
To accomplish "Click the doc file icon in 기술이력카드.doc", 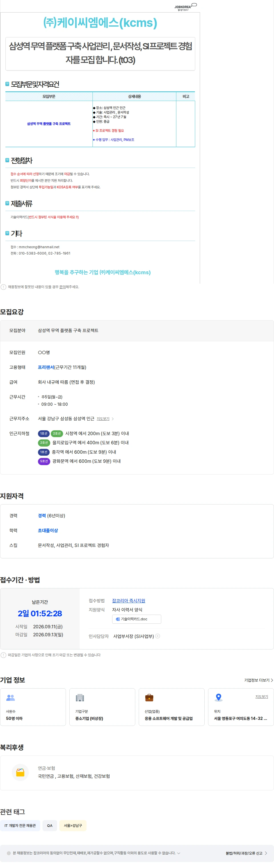I will 118,619.
